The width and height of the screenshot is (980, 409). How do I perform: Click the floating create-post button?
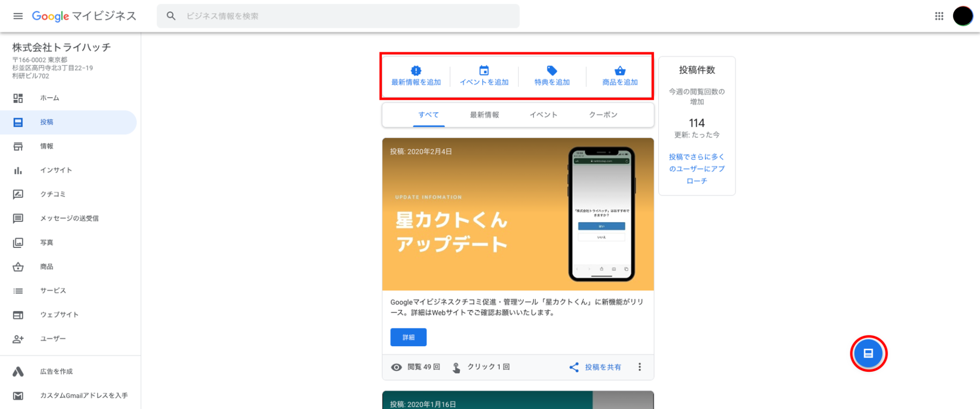point(868,353)
